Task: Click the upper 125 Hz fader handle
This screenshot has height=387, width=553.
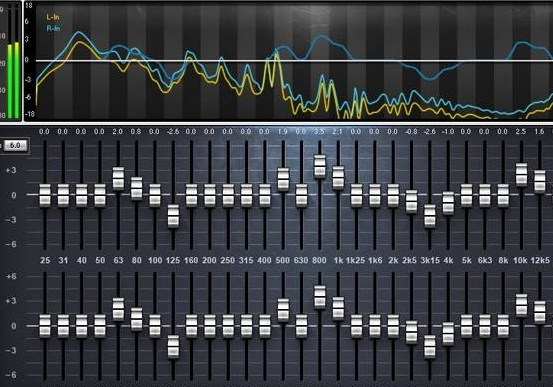Action: pyautogui.click(x=173, y=216)
